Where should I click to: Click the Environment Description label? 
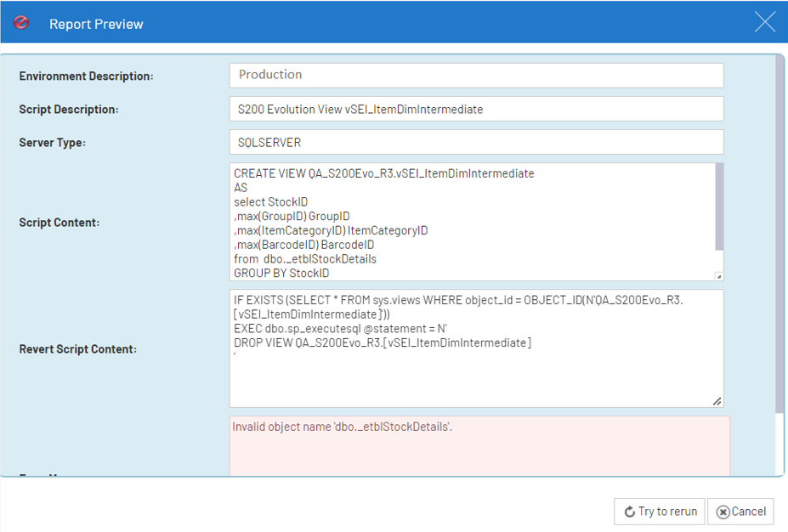[86, 76]
